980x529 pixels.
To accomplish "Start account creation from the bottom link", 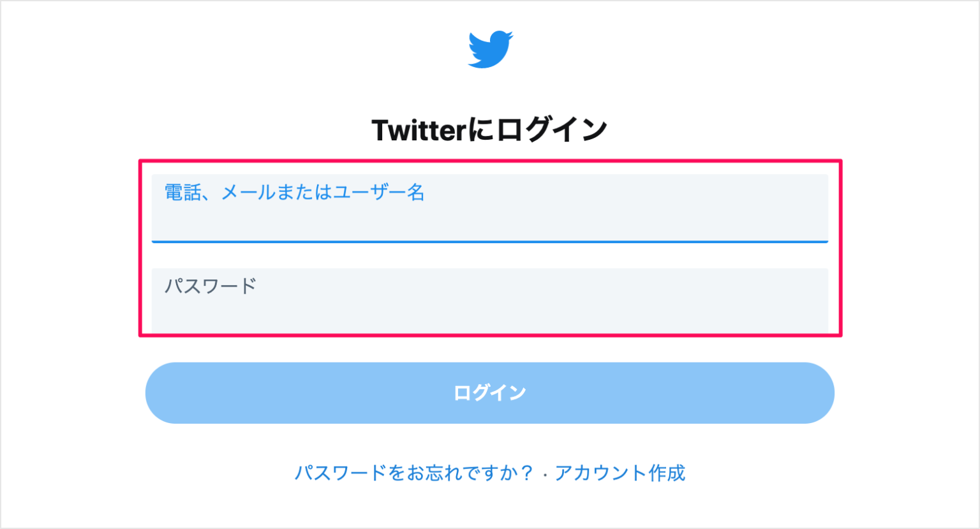I will 620,473.
